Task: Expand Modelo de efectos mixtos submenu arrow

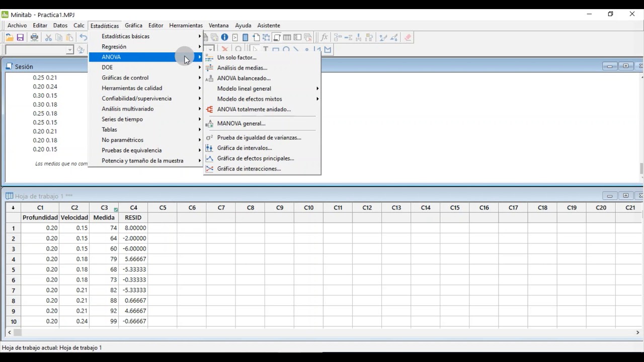Action: (317, 99)
